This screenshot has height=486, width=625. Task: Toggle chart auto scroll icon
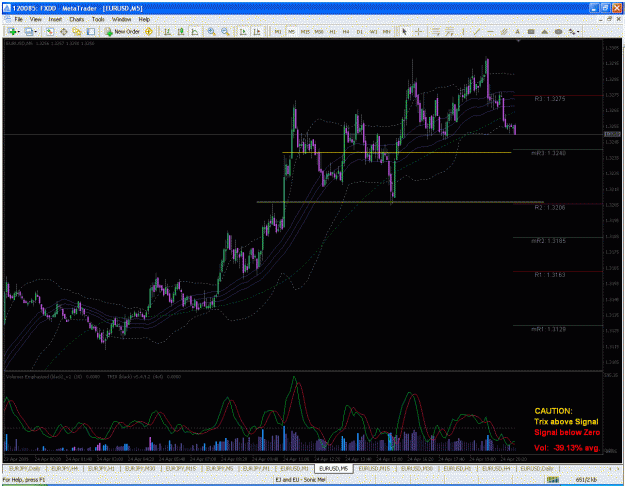coord(243,31)
